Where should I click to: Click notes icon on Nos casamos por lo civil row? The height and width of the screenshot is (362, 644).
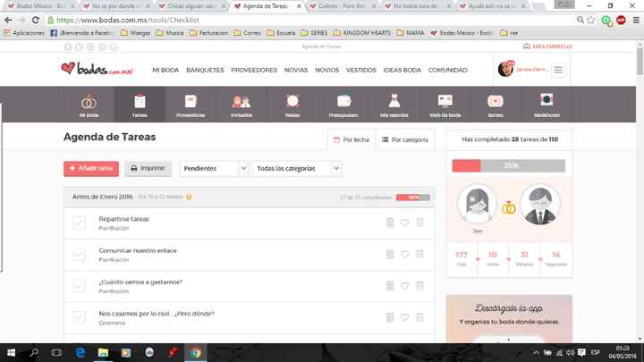click(390, 317)
